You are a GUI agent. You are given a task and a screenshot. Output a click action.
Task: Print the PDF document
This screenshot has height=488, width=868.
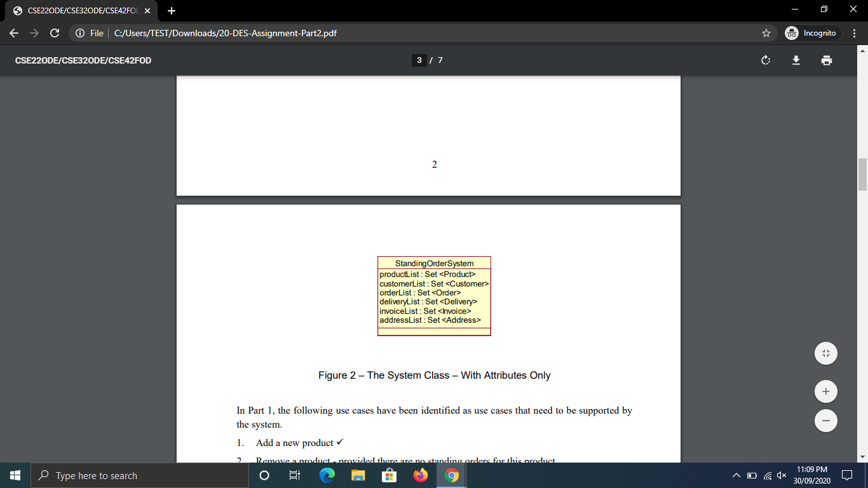[x=826, y=60]
